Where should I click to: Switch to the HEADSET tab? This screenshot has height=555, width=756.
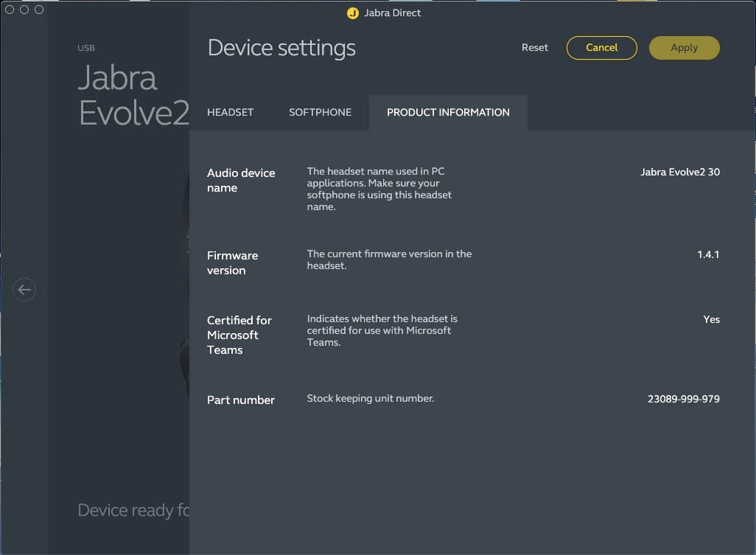click(x=230, y=112)
